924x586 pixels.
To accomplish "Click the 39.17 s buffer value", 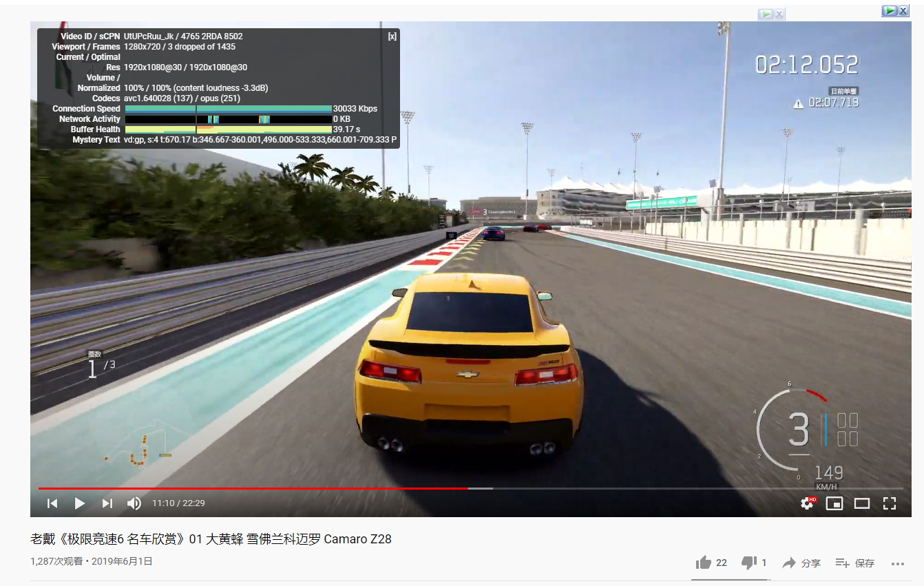I will [348, 129].
